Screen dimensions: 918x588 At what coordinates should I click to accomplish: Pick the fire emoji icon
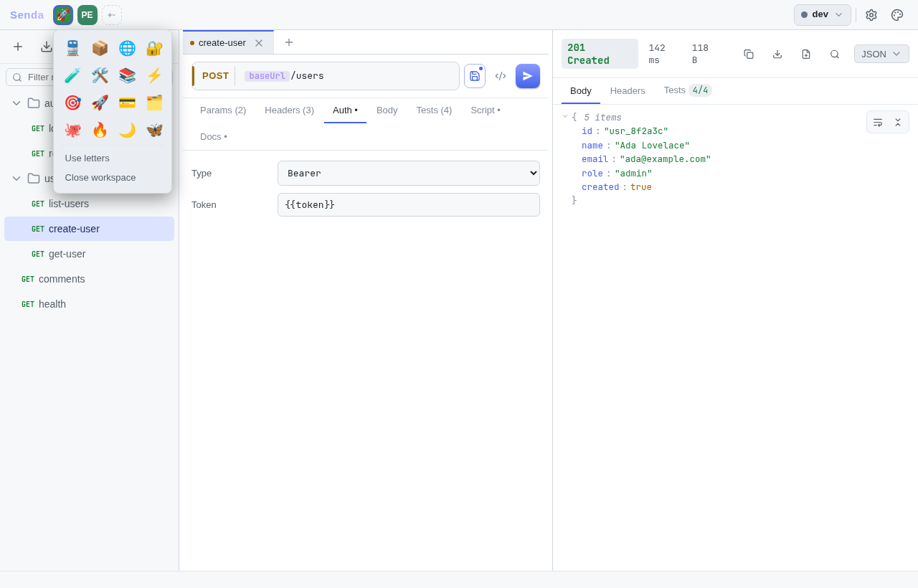pyautogui.click(x=100, y=130)
